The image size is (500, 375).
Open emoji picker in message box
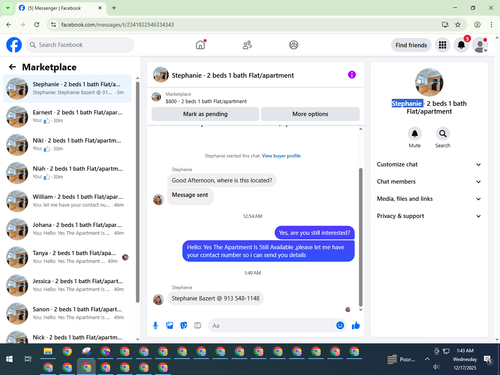(x=340, y=325)
